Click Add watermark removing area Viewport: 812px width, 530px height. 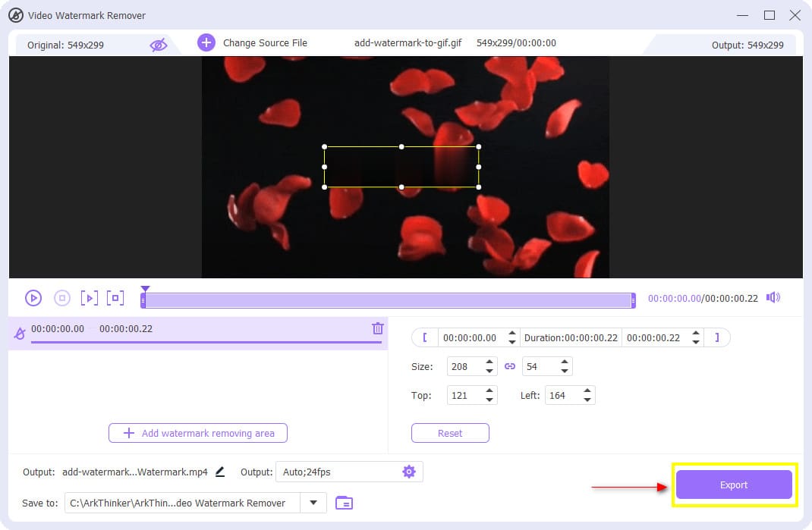coord(198,433)
